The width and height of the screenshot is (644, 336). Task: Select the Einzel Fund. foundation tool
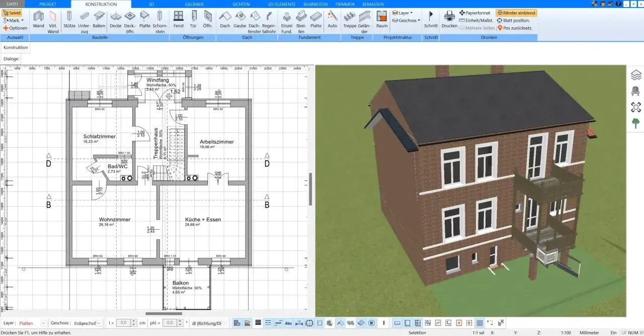[287, 22]
